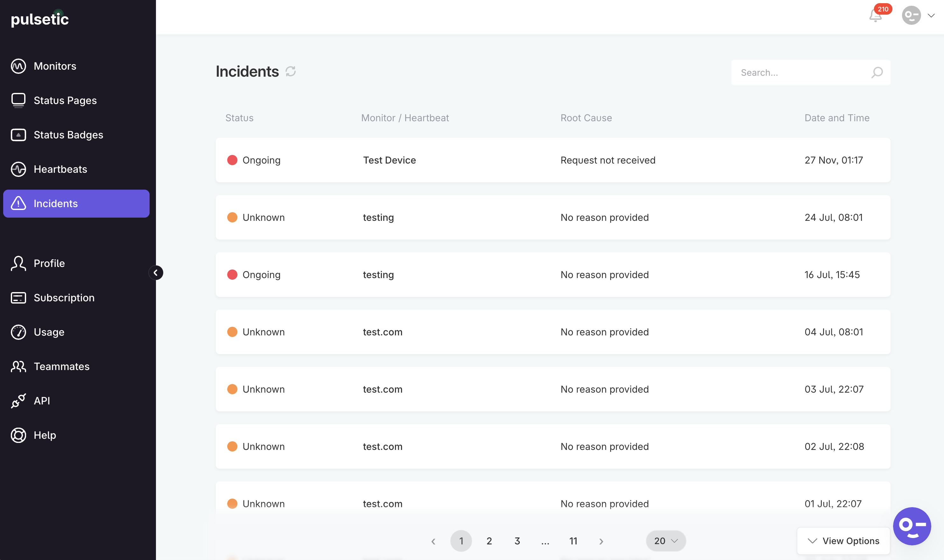Go to page 2 of incidents
The width and height of the screenshot is (944, 560).
click(489, 541)
